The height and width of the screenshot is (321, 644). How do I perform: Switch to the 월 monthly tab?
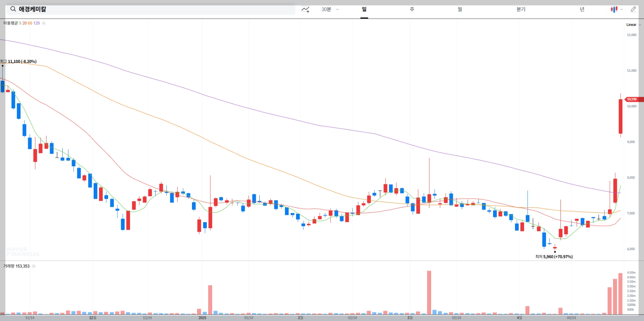click(460, 9)
